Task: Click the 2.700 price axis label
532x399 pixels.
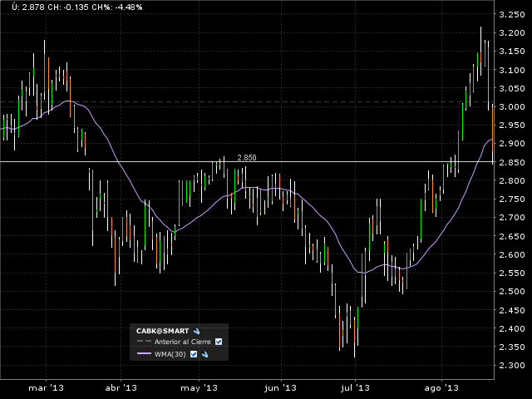Action: (x=512, y=218)
